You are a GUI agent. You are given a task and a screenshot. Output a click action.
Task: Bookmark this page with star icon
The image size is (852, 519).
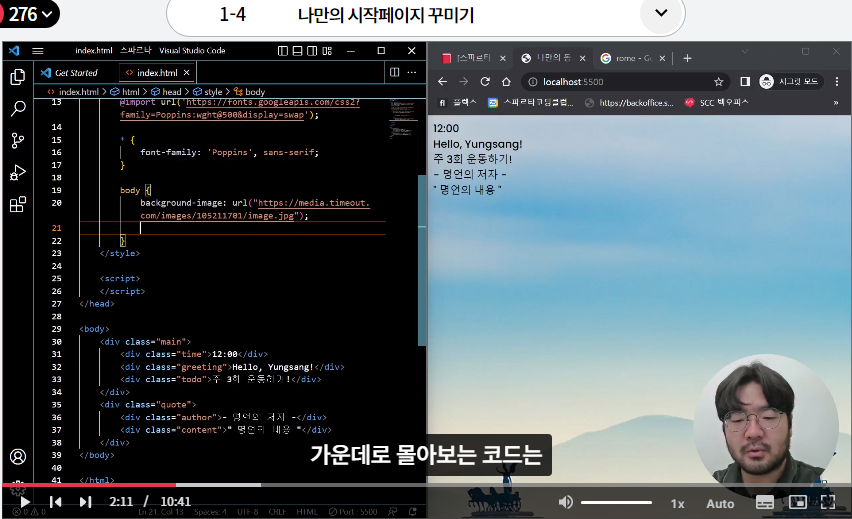tap(718, 82)
